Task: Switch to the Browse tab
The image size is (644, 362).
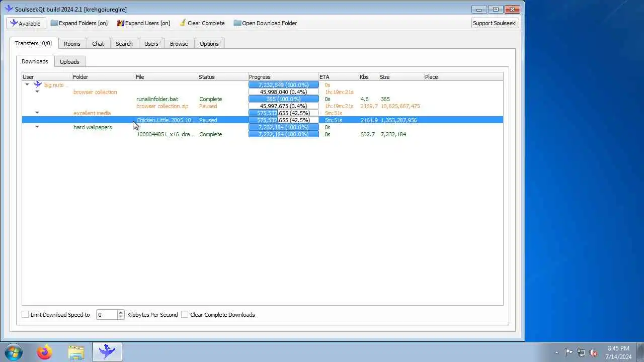Action: coord(179,44)
